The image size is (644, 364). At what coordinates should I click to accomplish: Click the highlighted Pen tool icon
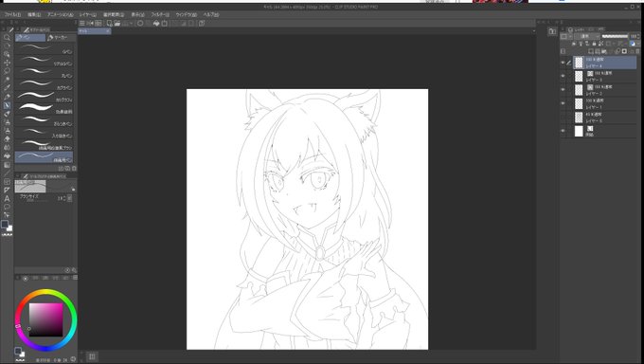[7, 105]
